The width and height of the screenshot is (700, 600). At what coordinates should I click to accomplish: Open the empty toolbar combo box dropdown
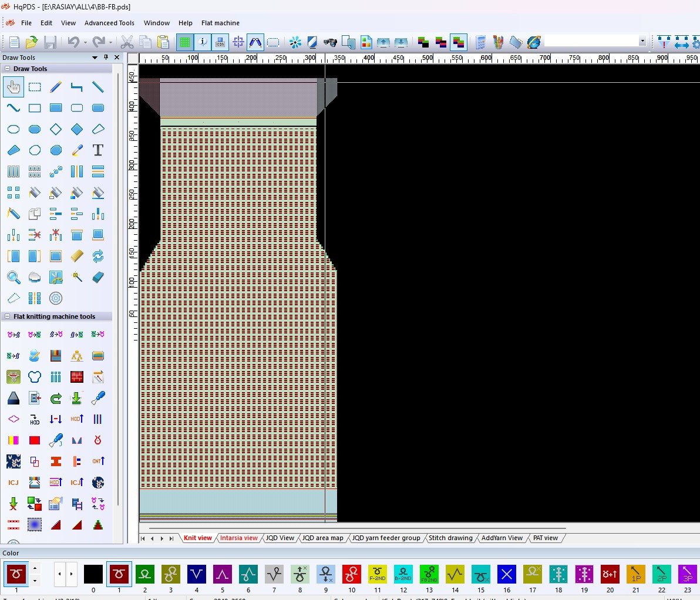coord(642,42)
